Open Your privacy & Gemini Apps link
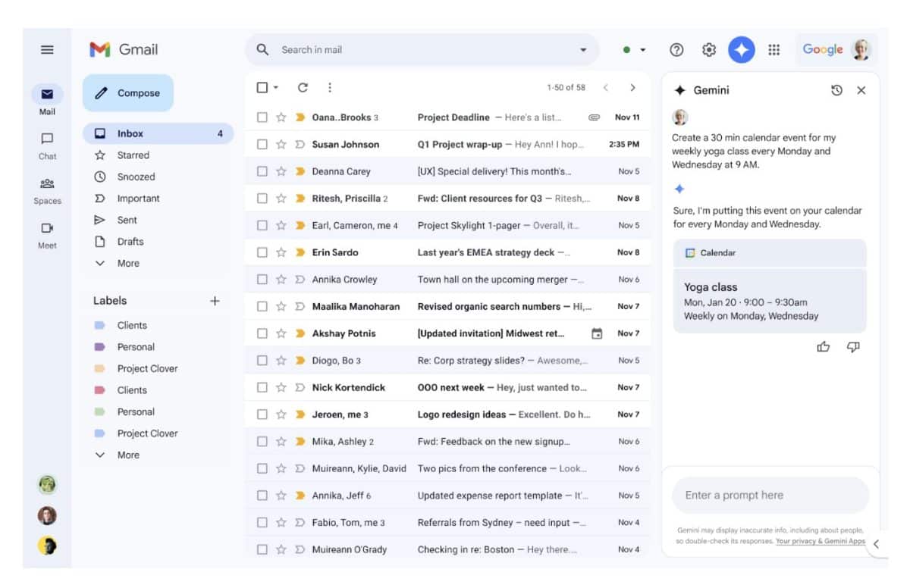 tap(821, 542)
